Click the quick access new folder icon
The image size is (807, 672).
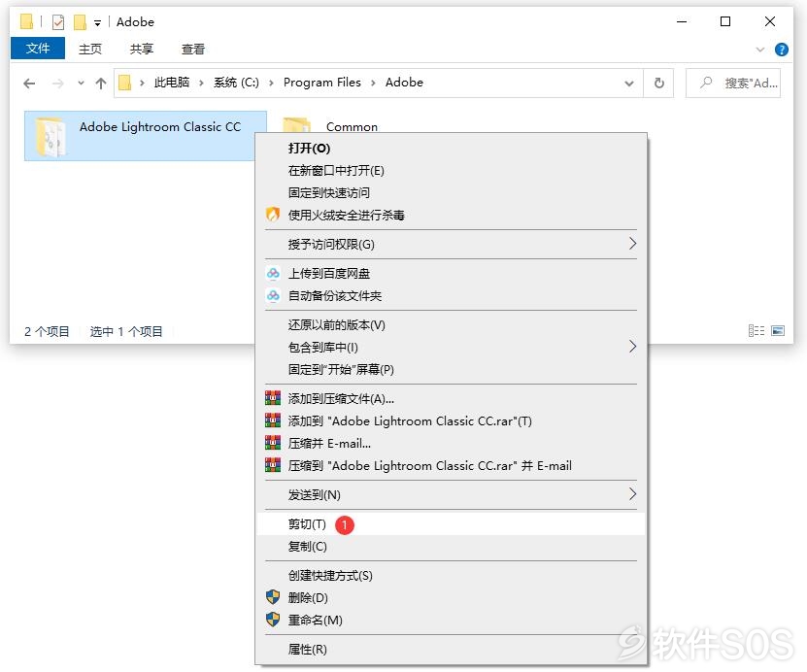coord(80,22)
